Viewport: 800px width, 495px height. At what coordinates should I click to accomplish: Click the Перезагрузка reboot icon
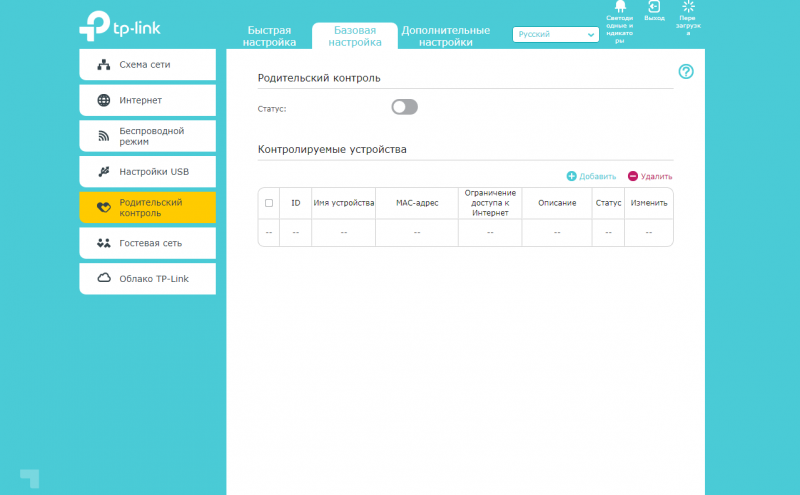click(x=688, y=6)
